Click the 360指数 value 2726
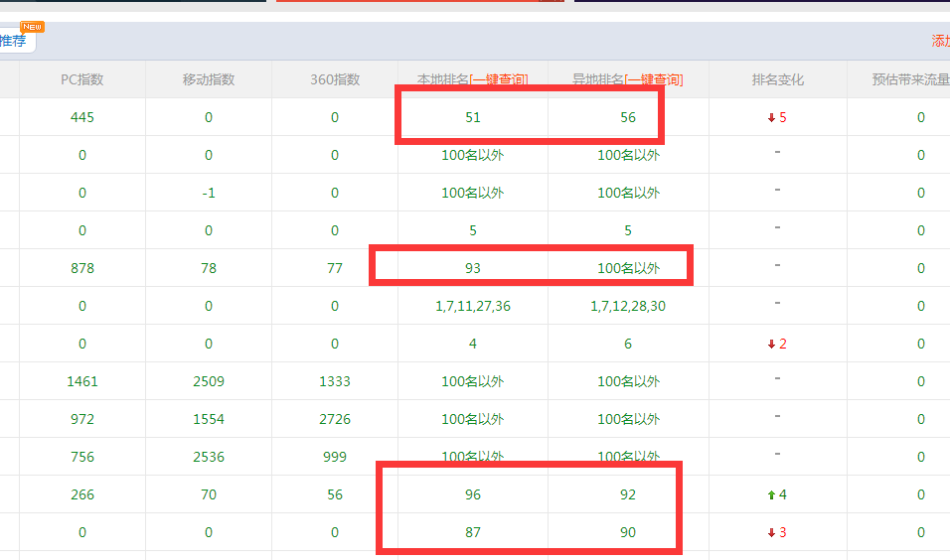Screen dimensions: 950x560 [335, 419]
